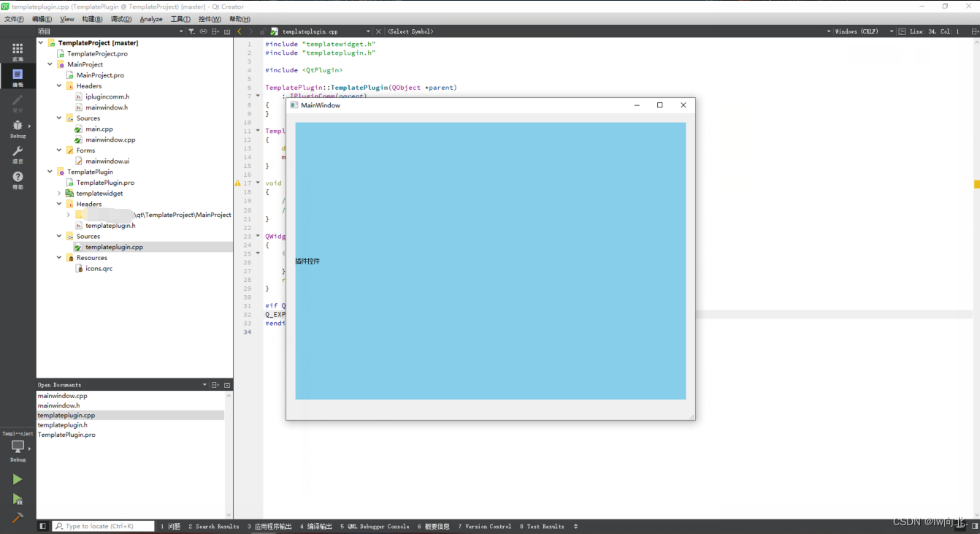Collapse the Resources folder

(59, 257)
